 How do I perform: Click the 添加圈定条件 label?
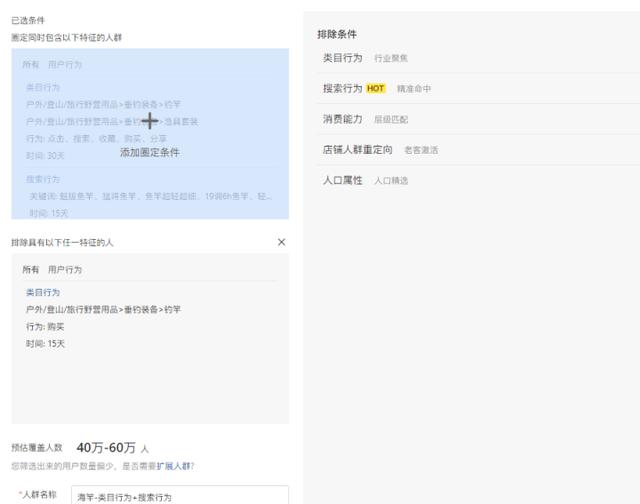[x=149, y=153]
